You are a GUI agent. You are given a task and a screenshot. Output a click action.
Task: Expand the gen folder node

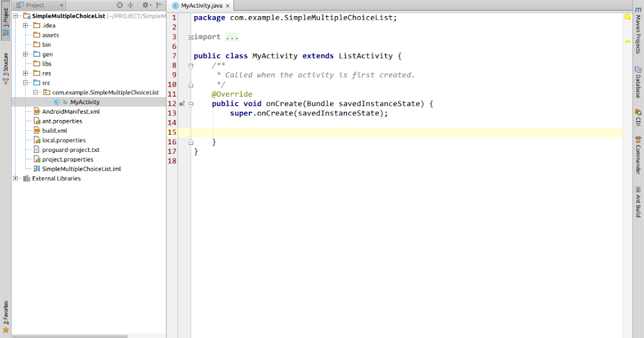[x=25, y=54]
